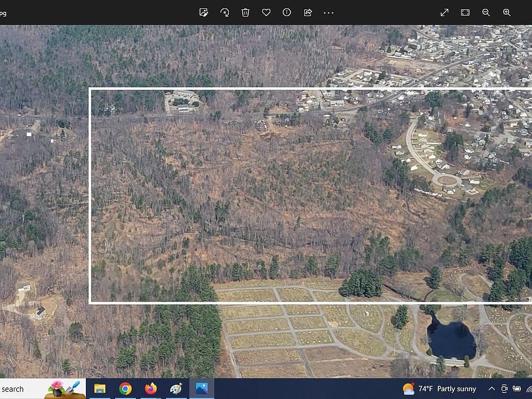The width and height of the screenshot is (532, 399).
Task: Zoom out of the photo
Action: [485, 12]
